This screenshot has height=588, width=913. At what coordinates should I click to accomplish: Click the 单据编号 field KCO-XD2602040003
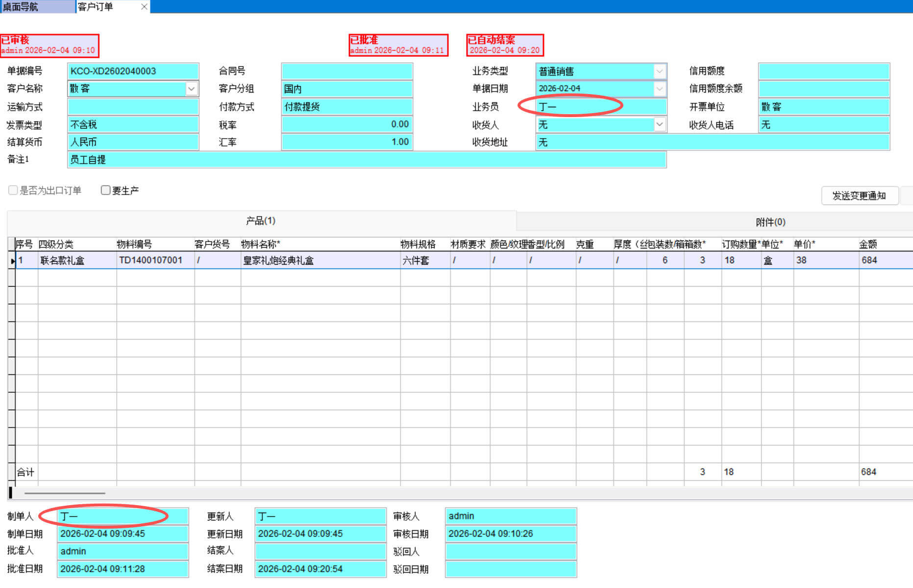[133, 71]
